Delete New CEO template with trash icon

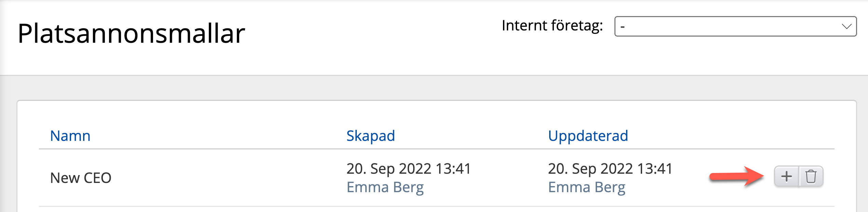point(811,176)
